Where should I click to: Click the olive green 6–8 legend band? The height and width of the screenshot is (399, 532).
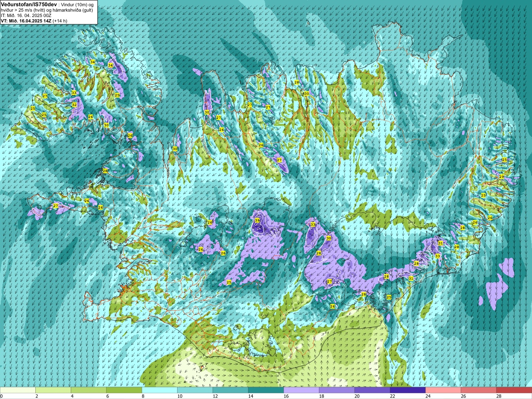pos(124,390)
